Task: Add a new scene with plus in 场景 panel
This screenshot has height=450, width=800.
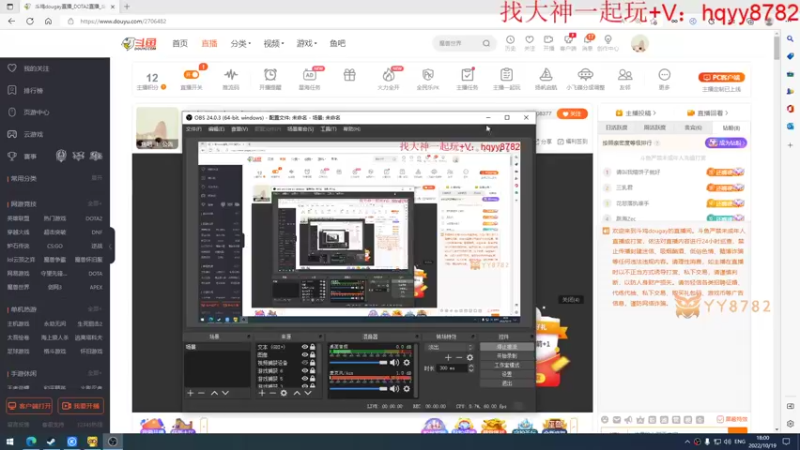Action: 190,393
